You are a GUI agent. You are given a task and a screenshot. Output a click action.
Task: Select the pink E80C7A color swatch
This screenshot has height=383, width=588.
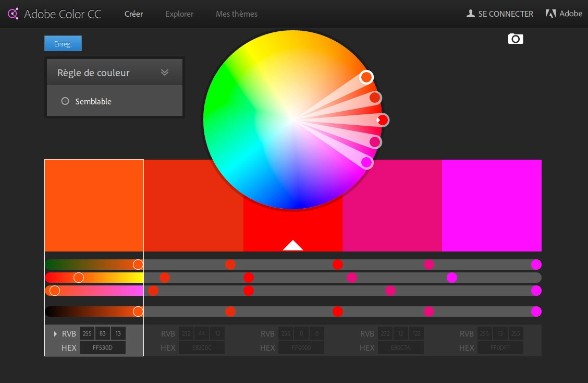tap(392, 206)
